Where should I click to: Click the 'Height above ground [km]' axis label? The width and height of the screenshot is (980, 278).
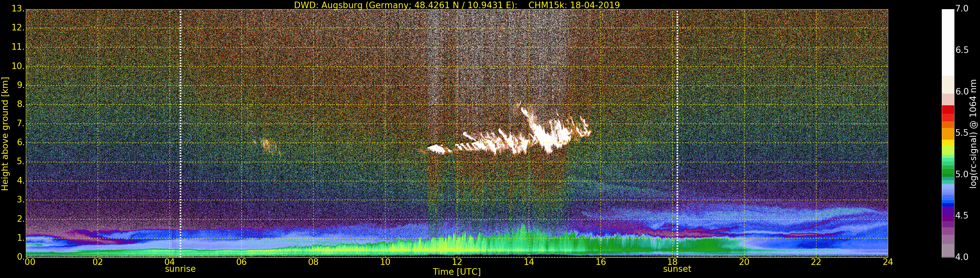pos(5,134)
